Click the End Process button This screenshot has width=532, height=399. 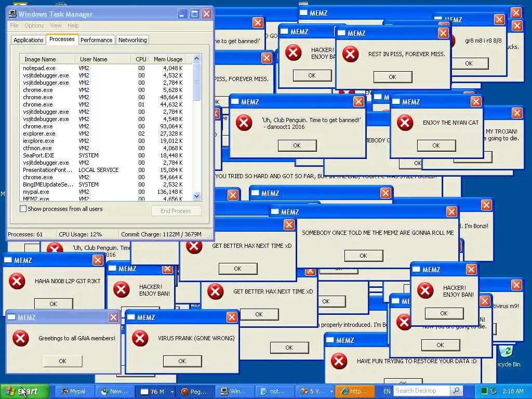coord(176,211)
